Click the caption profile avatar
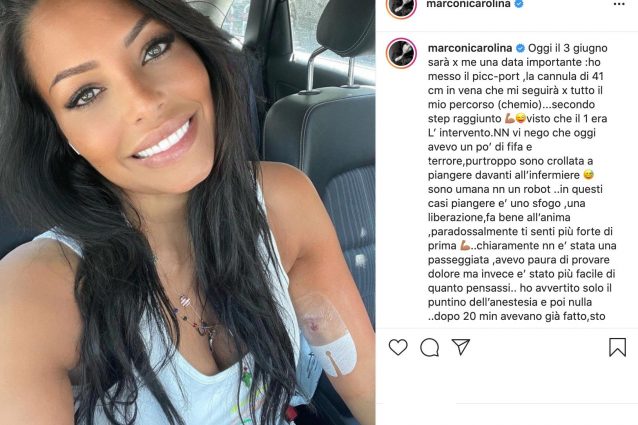The width and height of the screenshot is (638, 425). tap(402, 53)
